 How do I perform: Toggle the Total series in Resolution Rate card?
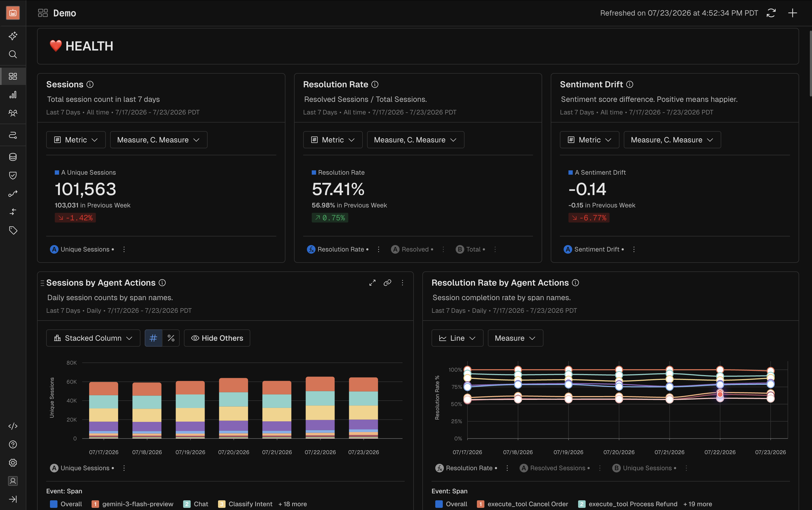click(x=470, y=249)
